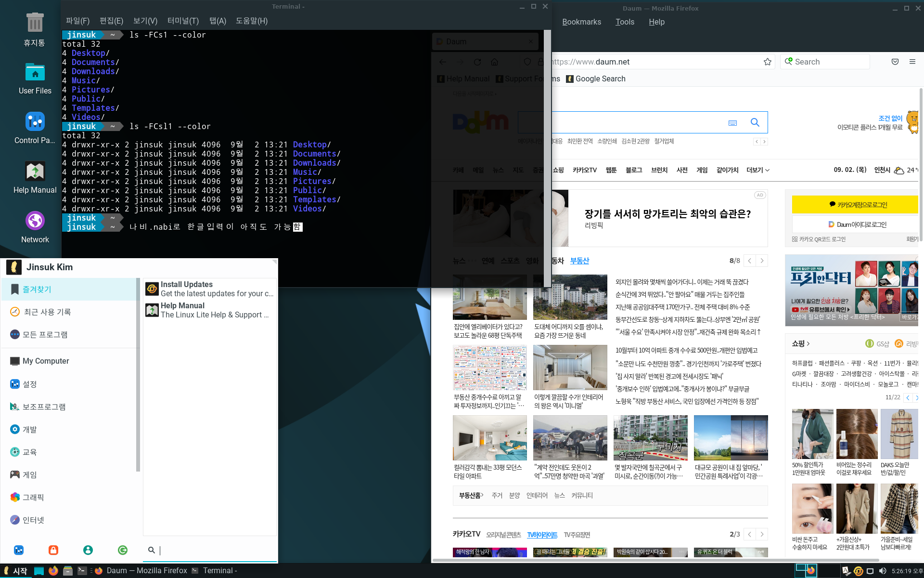Open the Bookmarks menu in Firefox
924x578 pixels.
[581, 22]
